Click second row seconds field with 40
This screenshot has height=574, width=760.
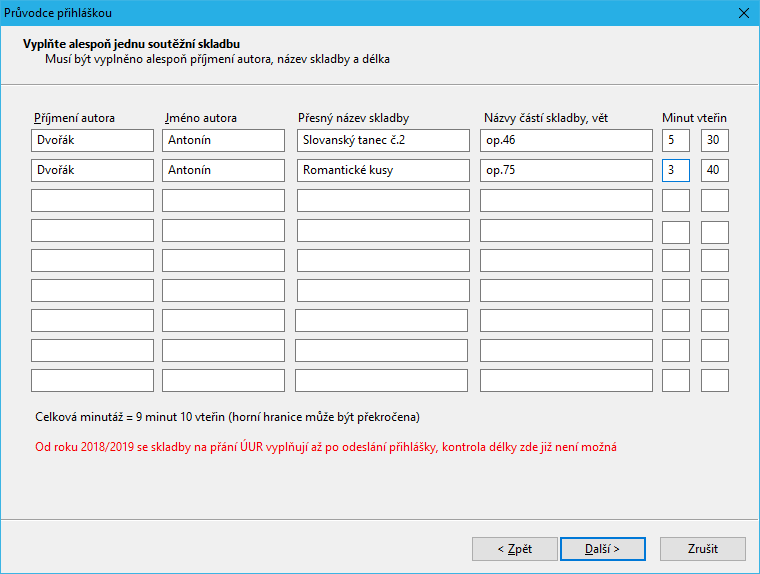point(714,170)
